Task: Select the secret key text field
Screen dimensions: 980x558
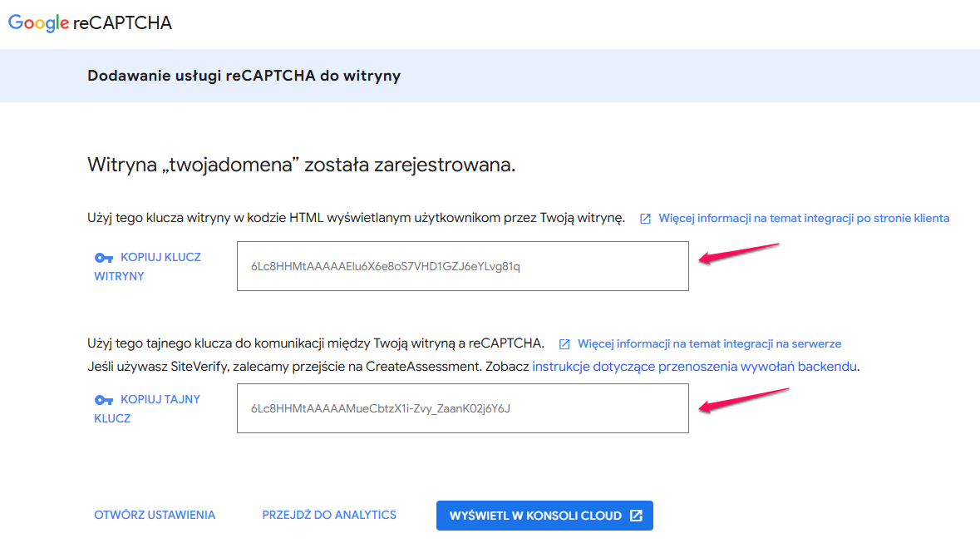Action: [x=462, y=408]
